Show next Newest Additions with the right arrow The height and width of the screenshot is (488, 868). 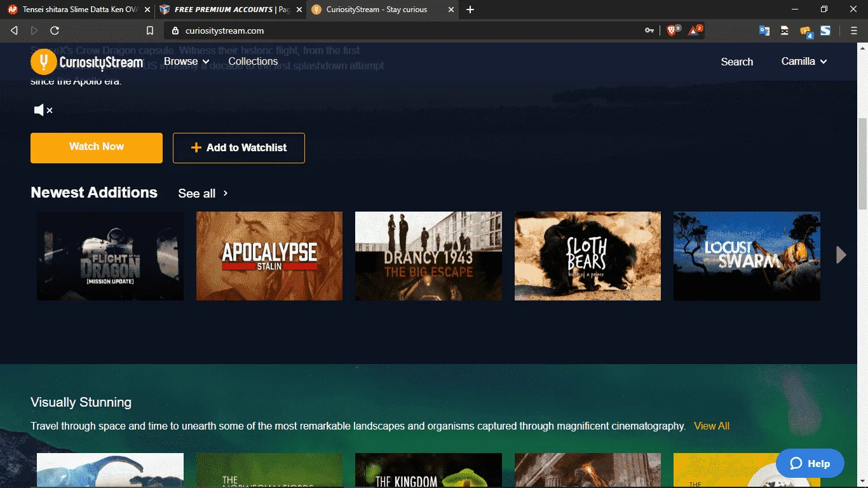tap(841, 255)
